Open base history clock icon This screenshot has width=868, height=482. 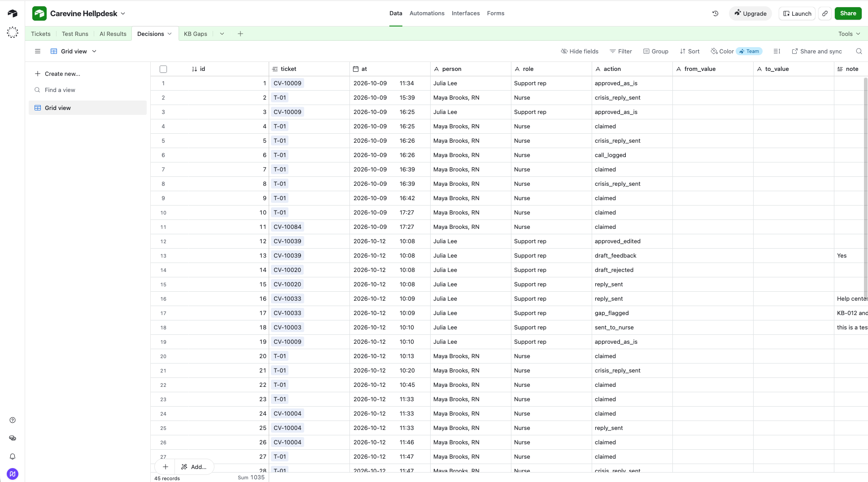coord(715,13)
